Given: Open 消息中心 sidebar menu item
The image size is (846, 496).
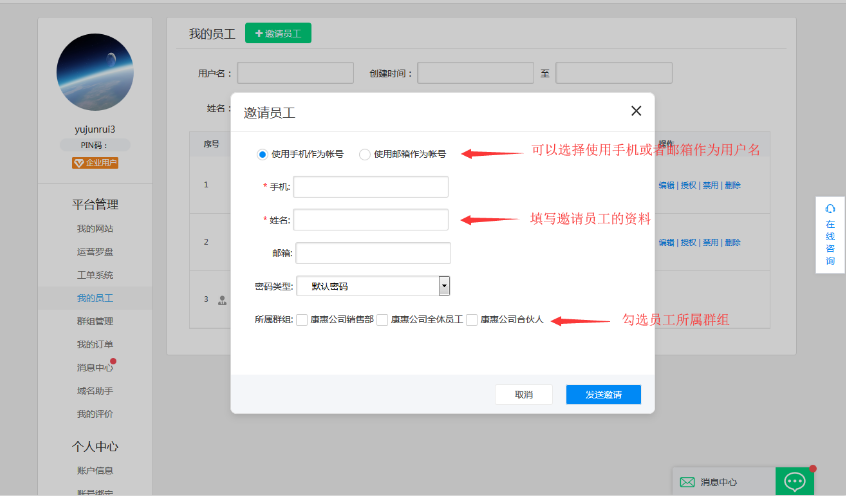Looking at the screenshot, I should [x=95, y=368].
